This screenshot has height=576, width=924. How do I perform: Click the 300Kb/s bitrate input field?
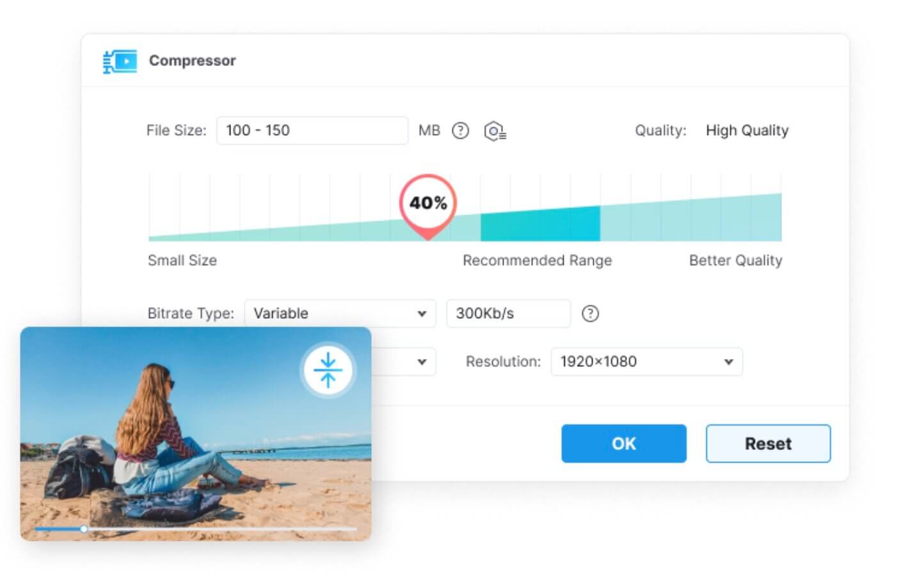(x=508, y=314)
